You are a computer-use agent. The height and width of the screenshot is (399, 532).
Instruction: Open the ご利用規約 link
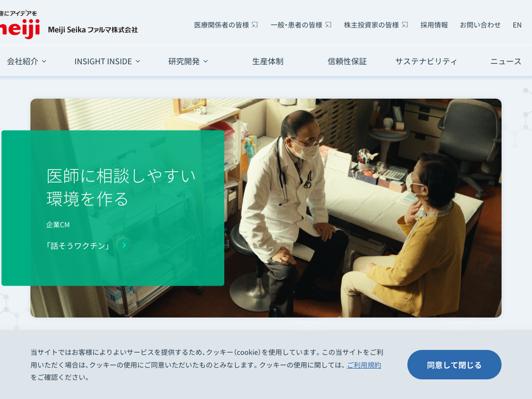[364, 365]
